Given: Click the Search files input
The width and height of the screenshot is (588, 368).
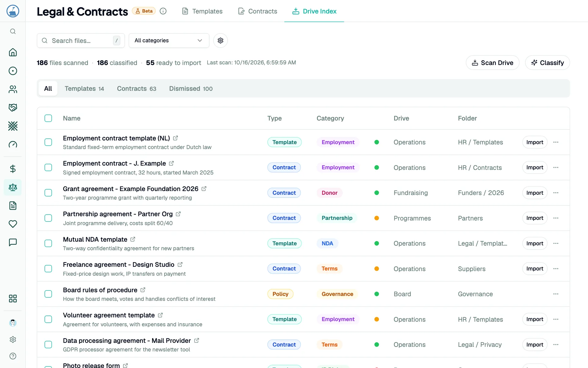Looking at the screenshot, I should click(81, 40).
